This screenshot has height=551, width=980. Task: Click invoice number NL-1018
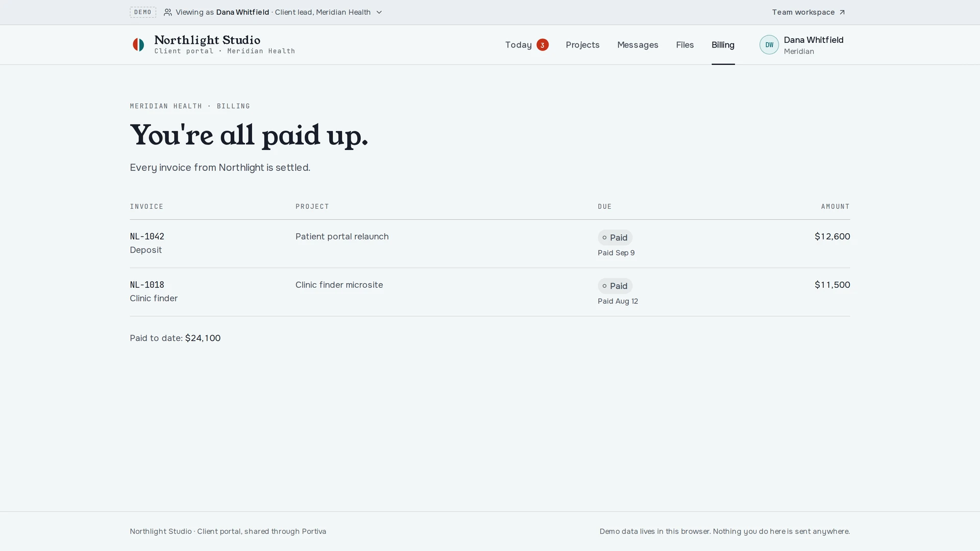click(147, 285)
